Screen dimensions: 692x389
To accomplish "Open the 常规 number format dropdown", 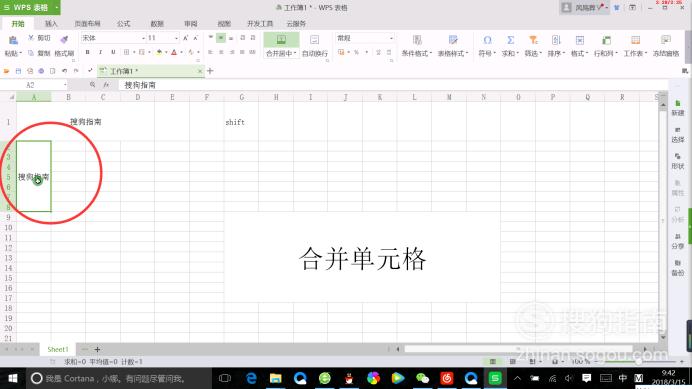I will (x=391, y=38).
